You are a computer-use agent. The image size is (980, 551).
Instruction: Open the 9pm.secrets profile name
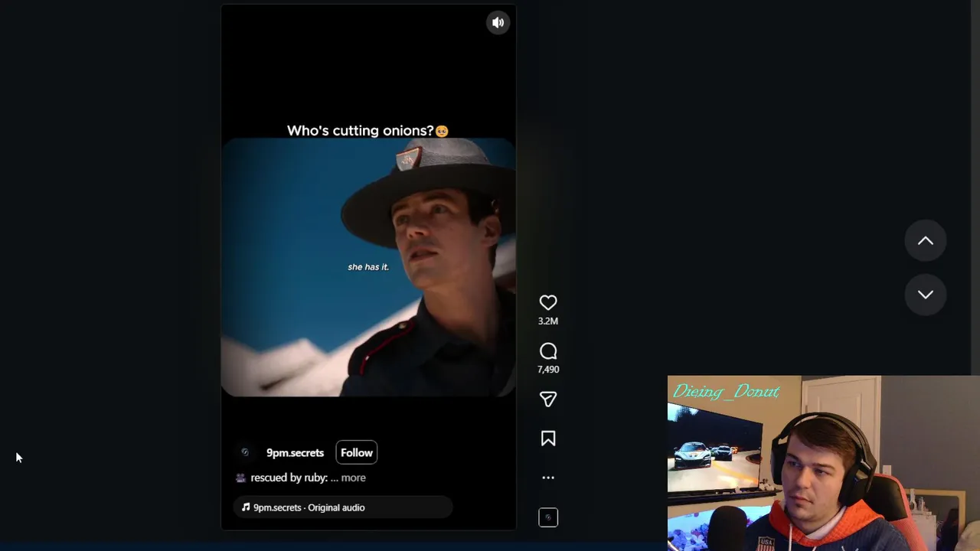click(x=295, y=453)
